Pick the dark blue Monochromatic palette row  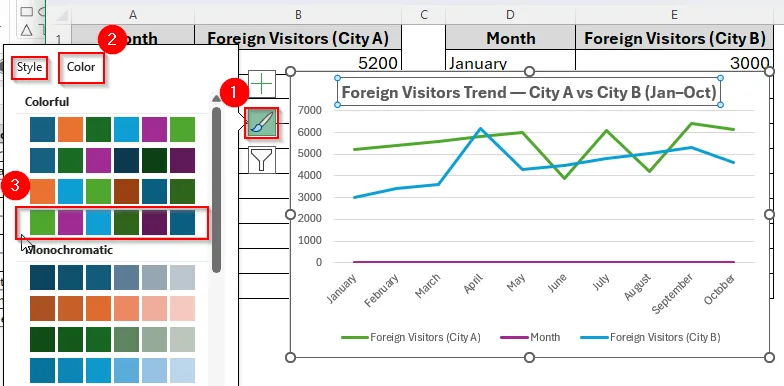[x=112, y=278]
